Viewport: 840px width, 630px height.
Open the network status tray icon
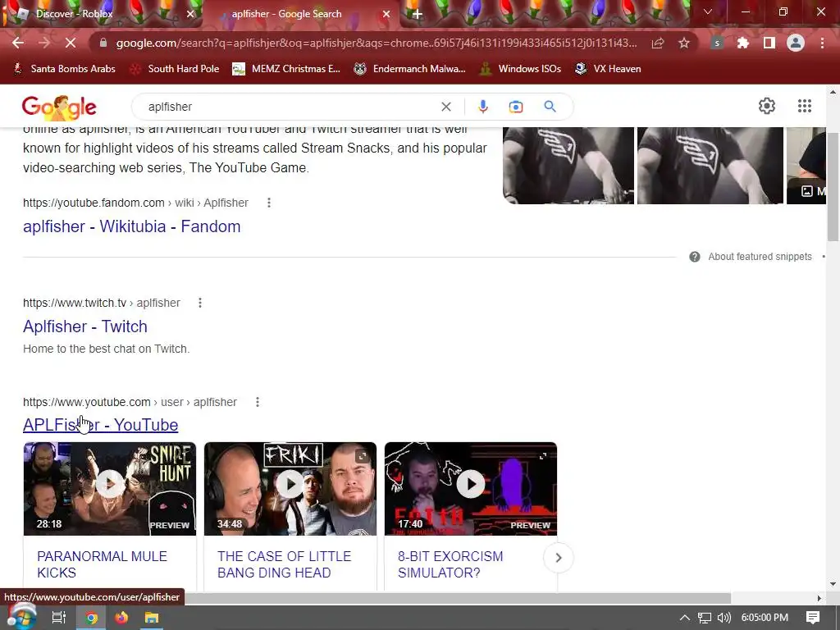click(705, 618)
